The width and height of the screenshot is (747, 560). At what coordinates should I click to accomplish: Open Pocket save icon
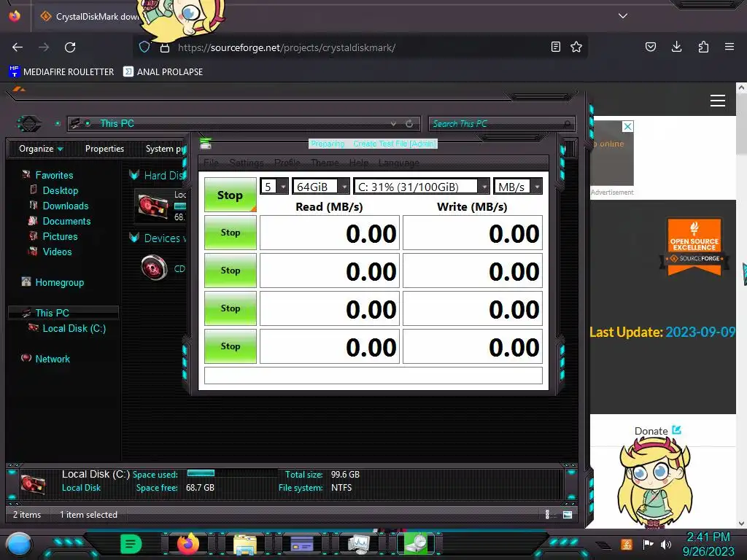(651, 47)
